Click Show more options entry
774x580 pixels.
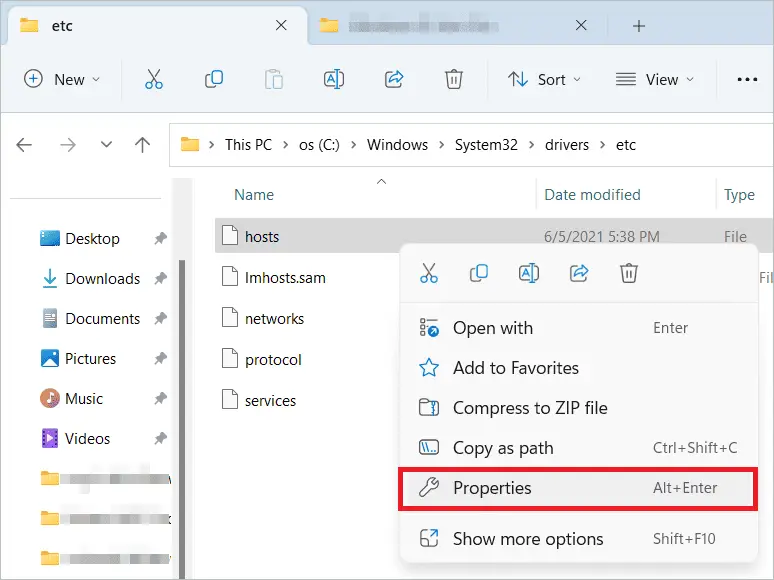point(527,539)
